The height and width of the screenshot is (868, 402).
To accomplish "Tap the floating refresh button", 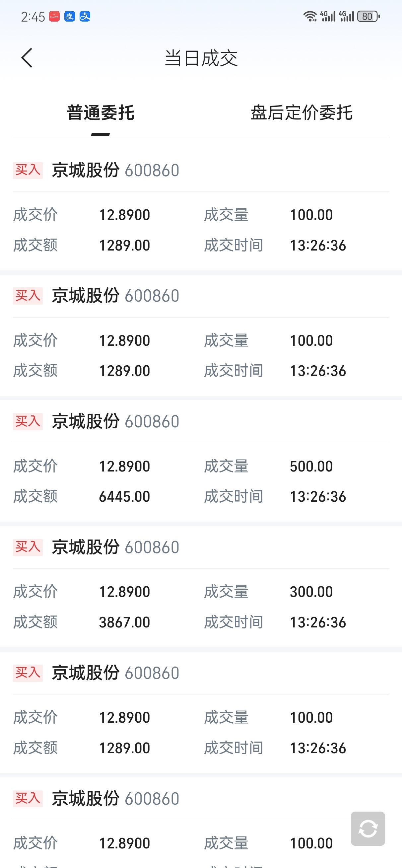I will click(x=368, y=828).
